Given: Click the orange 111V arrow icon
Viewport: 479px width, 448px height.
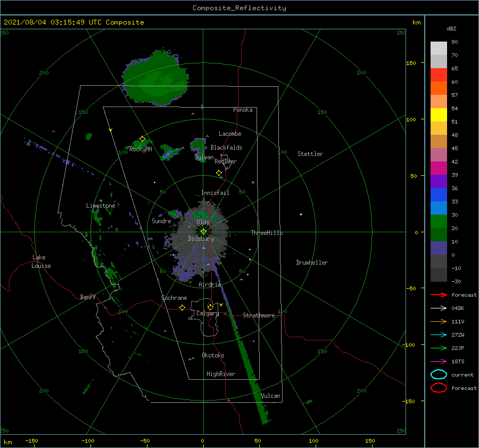Looking at the screenshot, I should click(439, 321).
